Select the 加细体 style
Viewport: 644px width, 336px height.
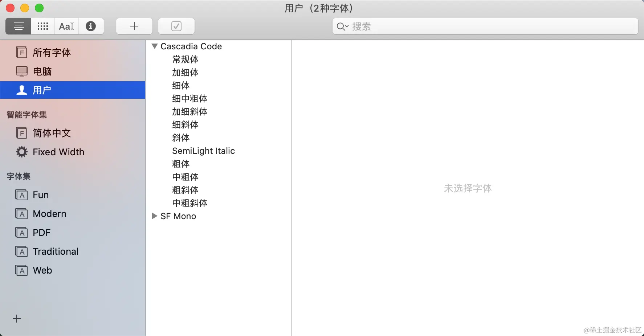pyautogui.click(x=185, y=72)
